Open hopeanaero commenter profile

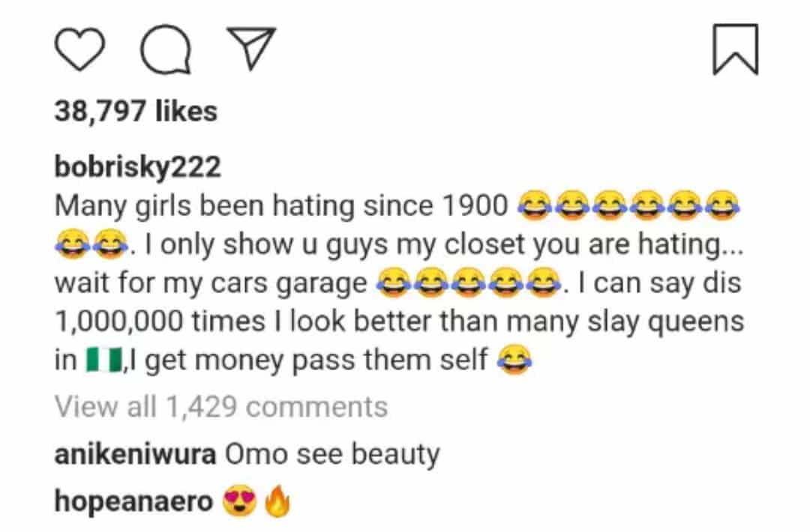point(133,501)
